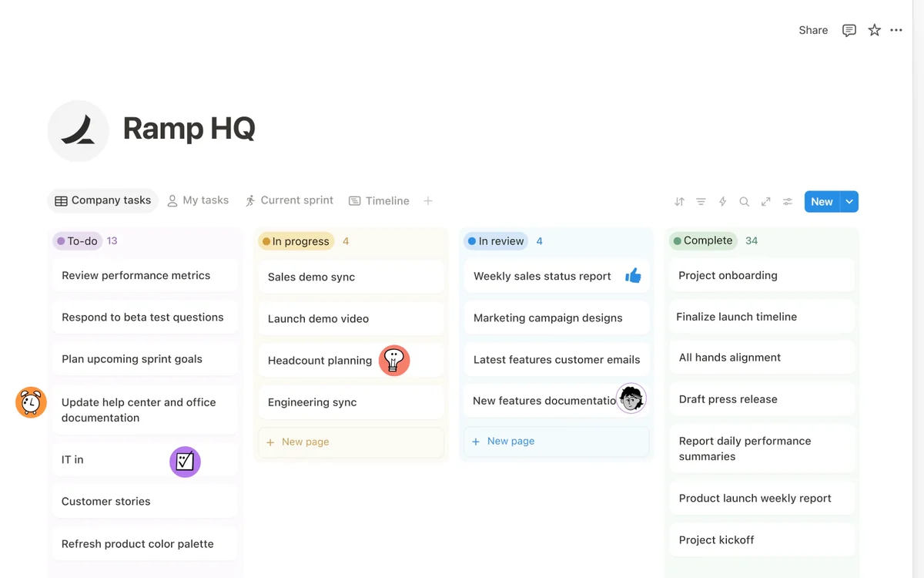The width and height of the screenshot is (924, 578).
Task: Open Review performance metrics card
Action: point(145,275)
